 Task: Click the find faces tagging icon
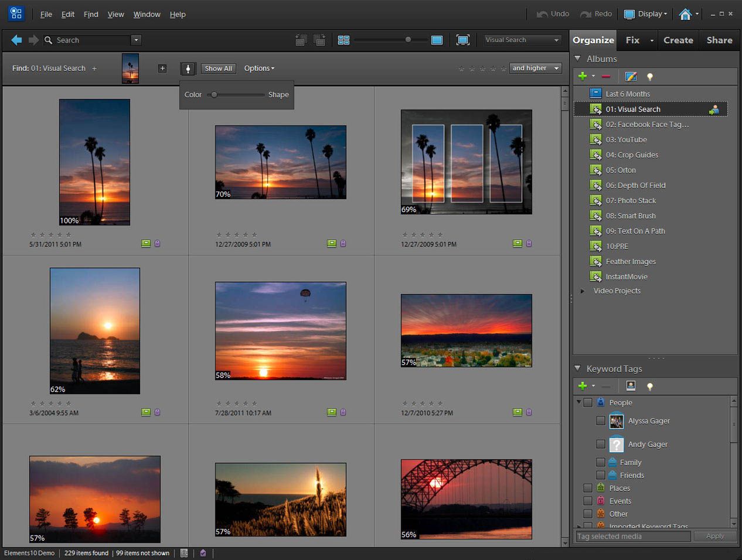[x=631, y=385]
